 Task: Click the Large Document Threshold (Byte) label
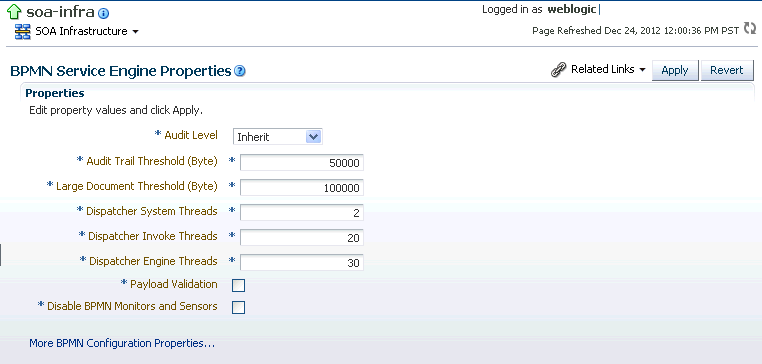click(137, 186)
